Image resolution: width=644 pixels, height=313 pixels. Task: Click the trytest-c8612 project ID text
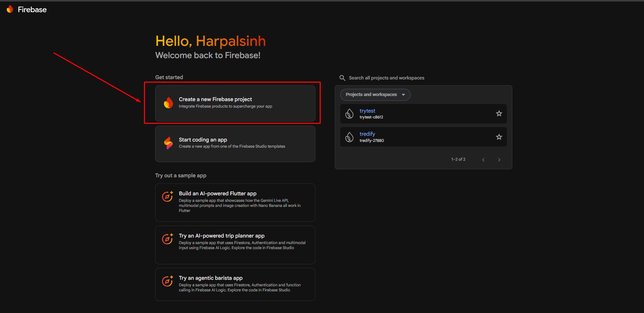pyautogui.click(x=371, y=117)
